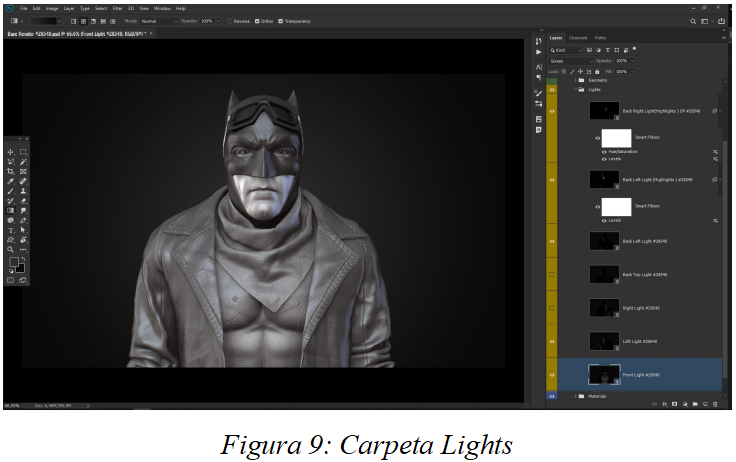Toggle the Dither checkbox
The image size is (736, 462).
tap(258, 20)
